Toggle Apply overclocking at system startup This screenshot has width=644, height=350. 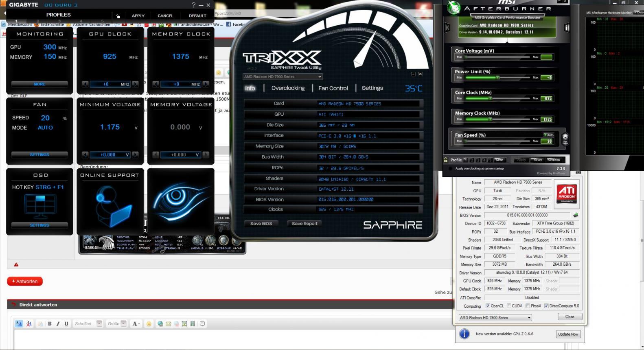click(450, 168)
